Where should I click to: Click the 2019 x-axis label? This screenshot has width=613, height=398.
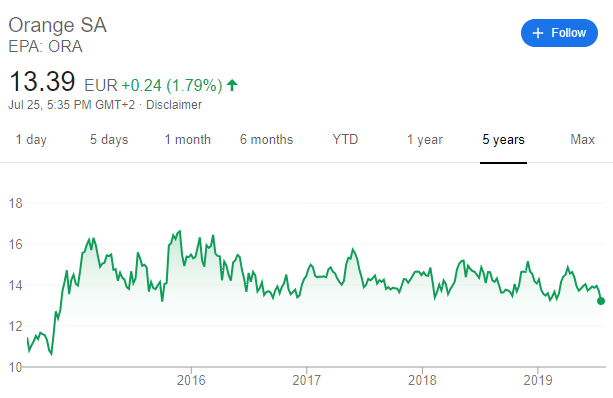tap(538, 380)
